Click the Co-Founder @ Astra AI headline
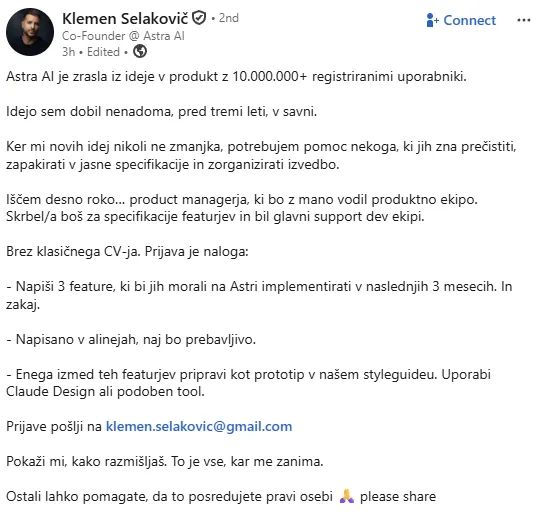This screenshot has width=538, height=512. 123,36
